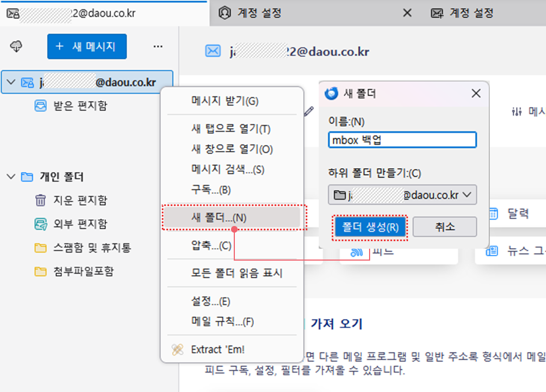Click the 취소 cancel button
The image size is (546, 392).
click(x=444, y=227)
